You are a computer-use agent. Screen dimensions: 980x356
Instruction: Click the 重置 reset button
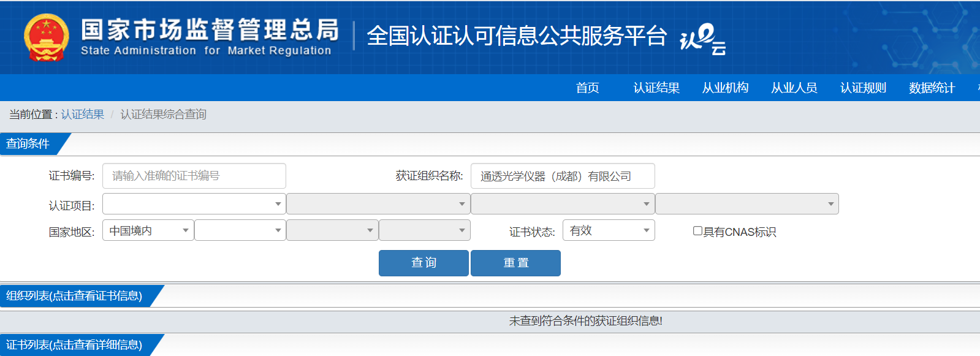click(x=515, y=263)
